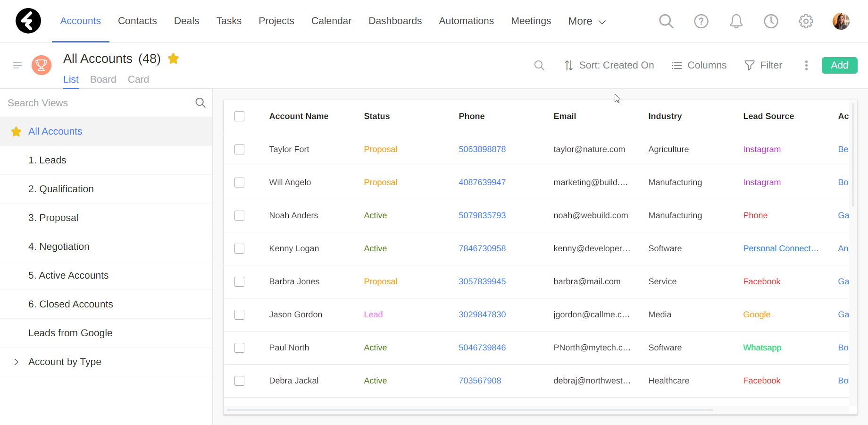The height and width of the screenshot is (425, 868).
Task: Call phone number 5063898878
Action: coord(482,149)
